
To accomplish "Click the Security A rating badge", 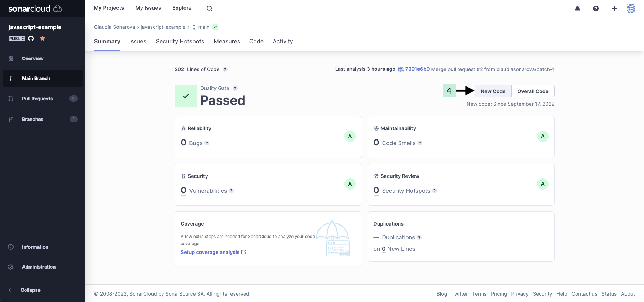I will pos(350,184).
